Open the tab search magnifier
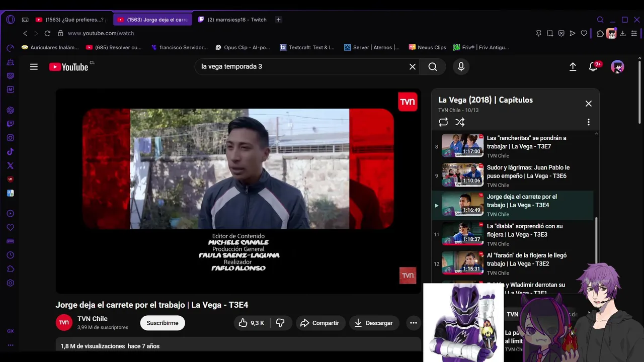Viewport: 644px width, 362px height. (600, 20)
